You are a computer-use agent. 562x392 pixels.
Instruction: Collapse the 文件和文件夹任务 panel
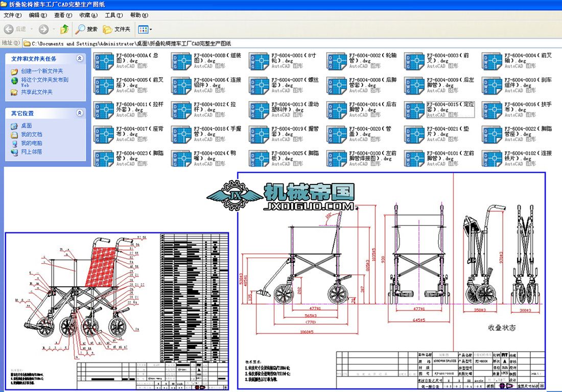(80, 57)
